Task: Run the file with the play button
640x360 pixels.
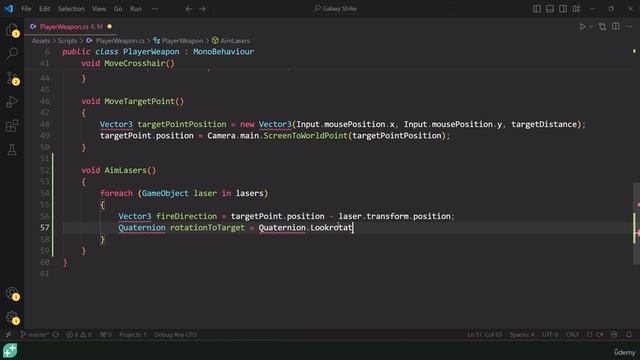Action: point(582,27)
